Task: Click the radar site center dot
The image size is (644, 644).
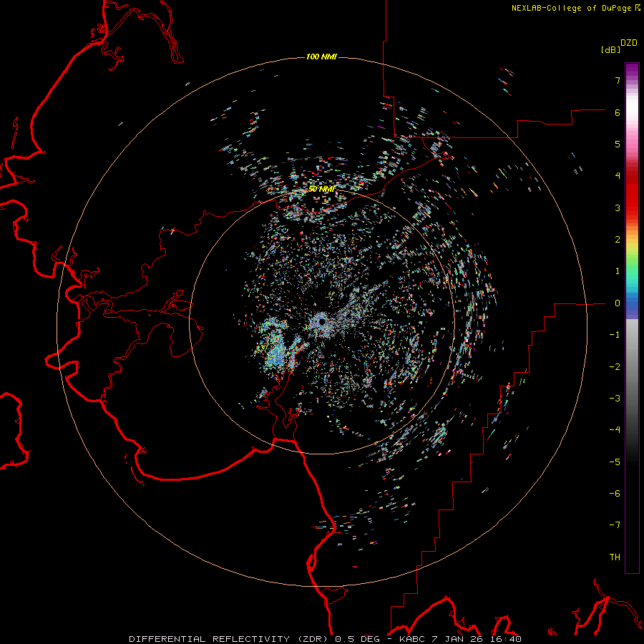Action: point(322,321)
